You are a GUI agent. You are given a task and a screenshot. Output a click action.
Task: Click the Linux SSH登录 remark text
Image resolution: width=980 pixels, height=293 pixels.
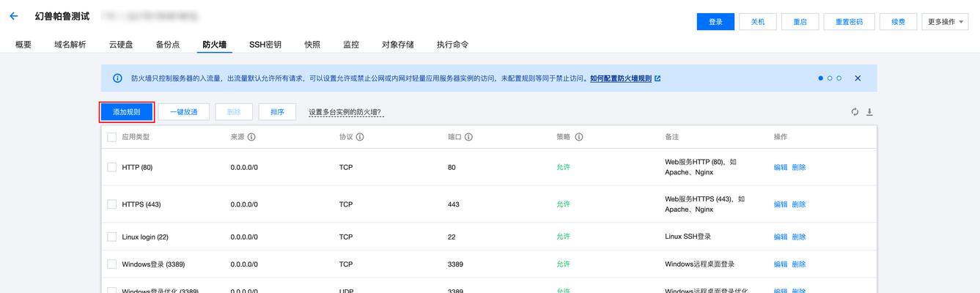coord(688,237)
